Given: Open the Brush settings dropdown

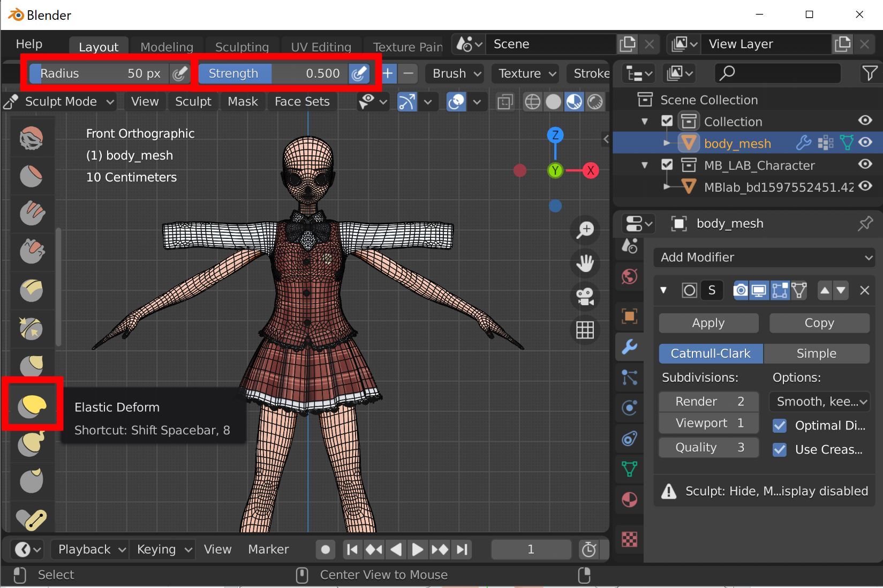Looking at the screenshot, I should tap(456, 73).
